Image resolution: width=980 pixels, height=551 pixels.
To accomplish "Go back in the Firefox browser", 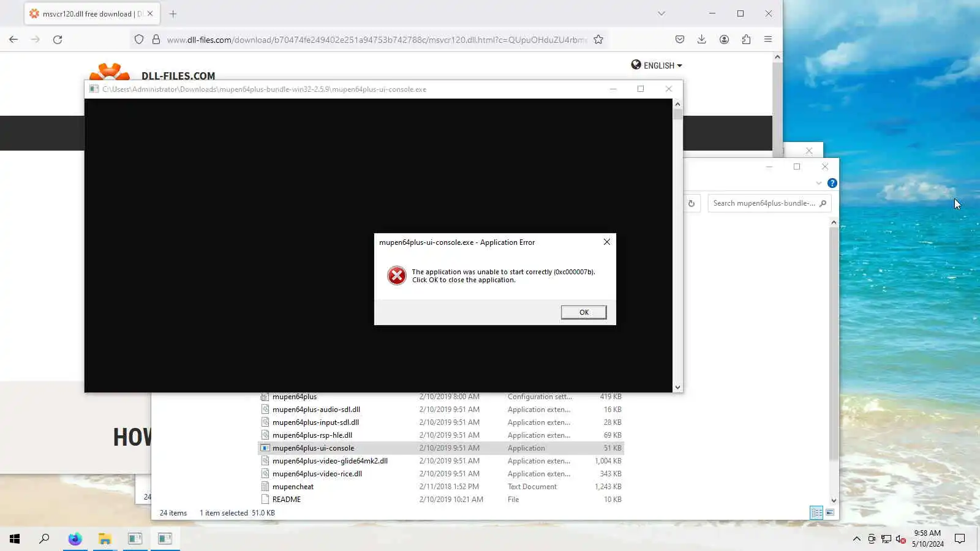I will pos(13,39).
